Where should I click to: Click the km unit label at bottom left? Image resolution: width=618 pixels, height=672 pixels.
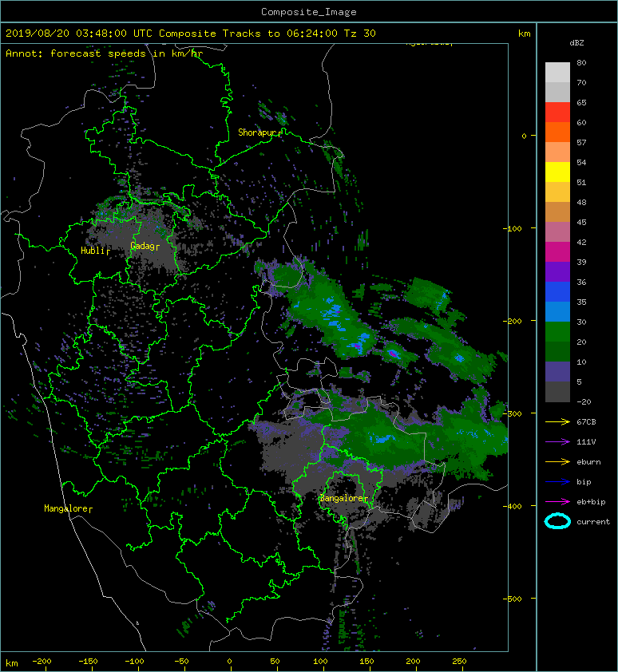[12, 663]
